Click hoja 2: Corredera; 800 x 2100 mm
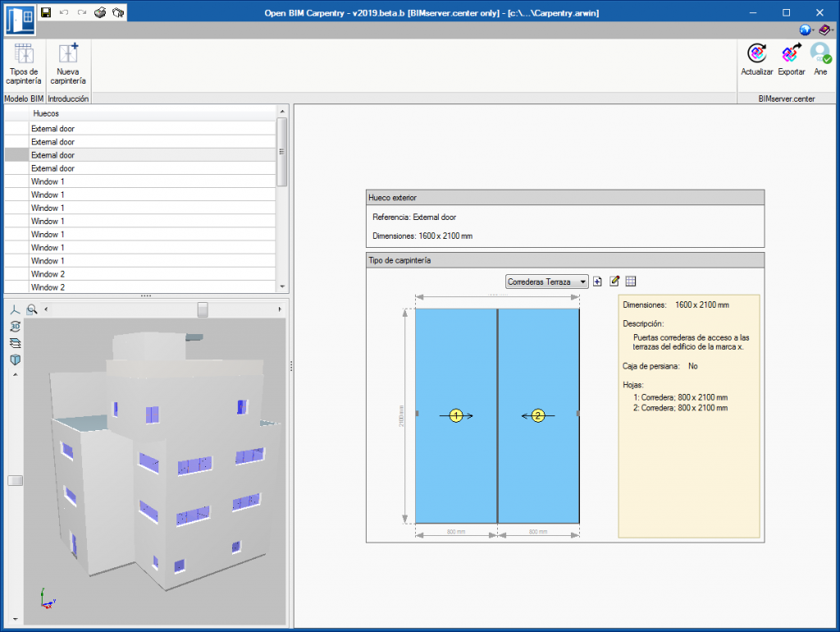The width and height of the screenshot is (840, 632). (680, 408)
